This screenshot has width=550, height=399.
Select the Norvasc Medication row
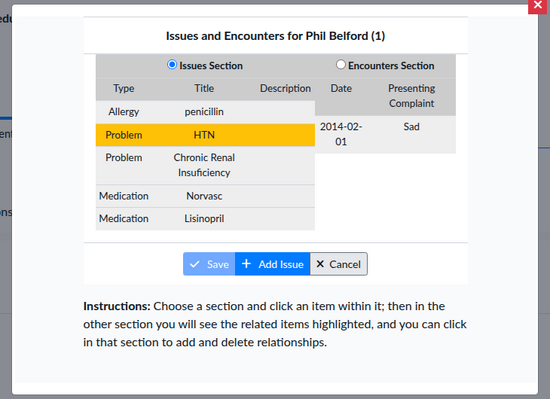click(x=205, y=196)
